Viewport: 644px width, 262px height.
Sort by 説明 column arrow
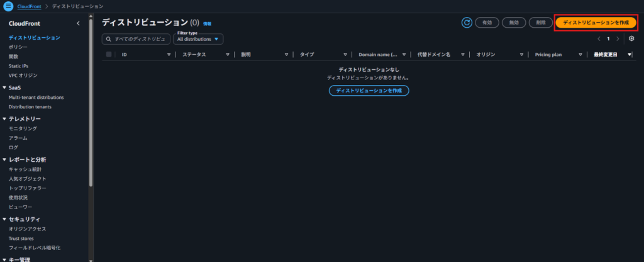[x=286, y=54]
